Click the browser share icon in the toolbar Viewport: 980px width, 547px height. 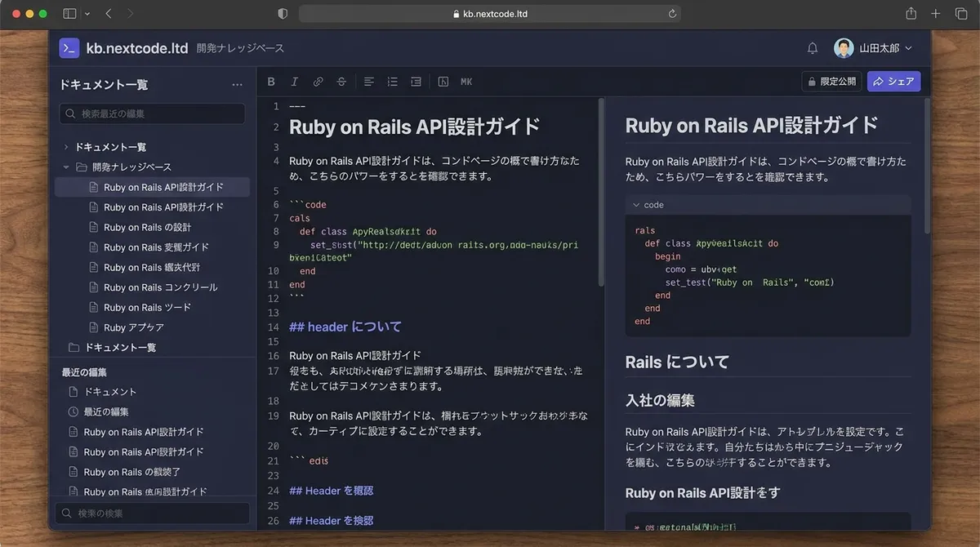pos(911,13)
